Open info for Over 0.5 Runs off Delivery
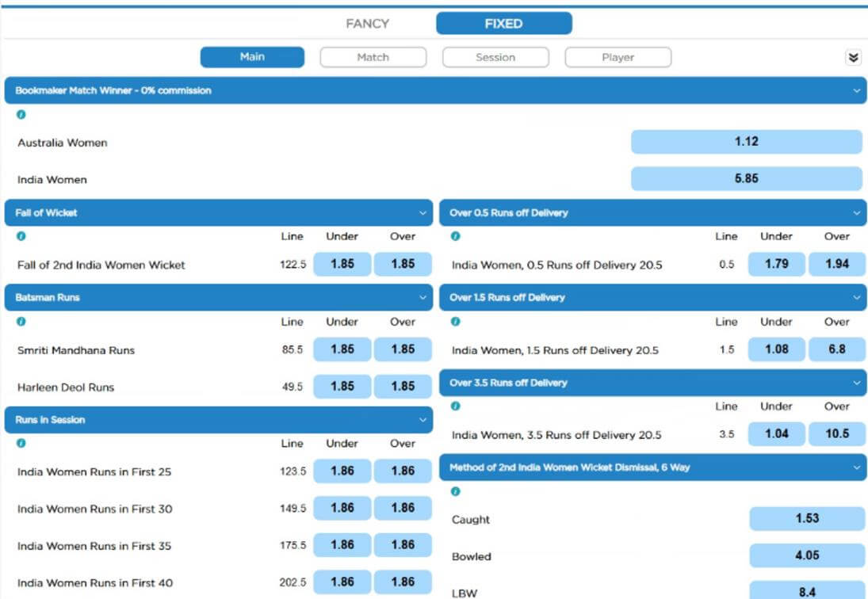Viewport: 868px width, 599px height. (453, 236)
